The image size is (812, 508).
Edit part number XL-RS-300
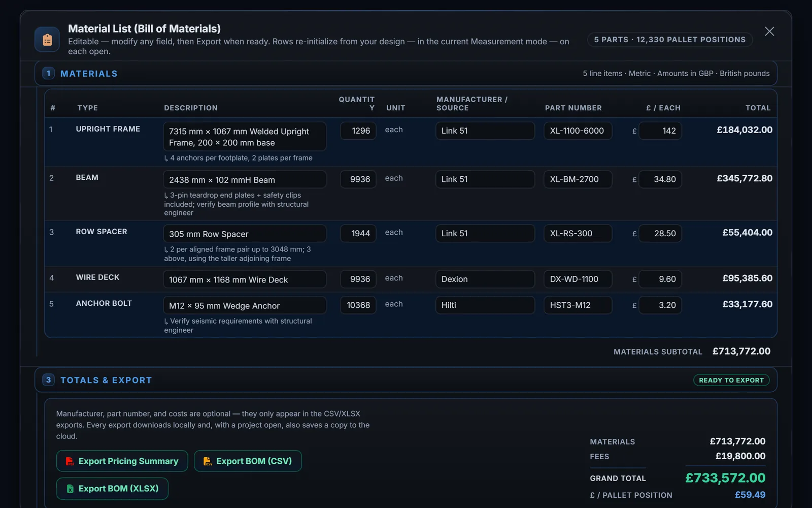[x=578, y=233]
